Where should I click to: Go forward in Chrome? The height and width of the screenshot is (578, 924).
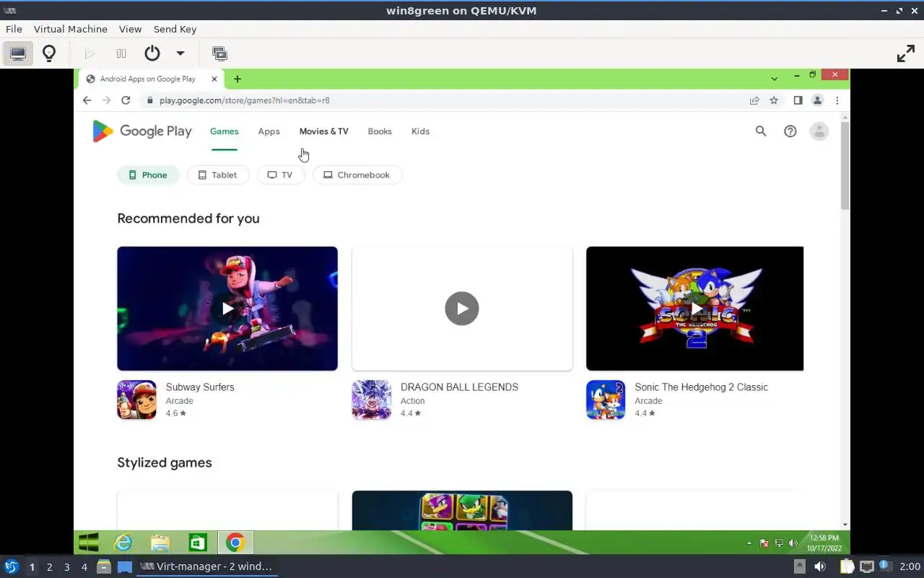pyautogui.click(x=106, y=100)
